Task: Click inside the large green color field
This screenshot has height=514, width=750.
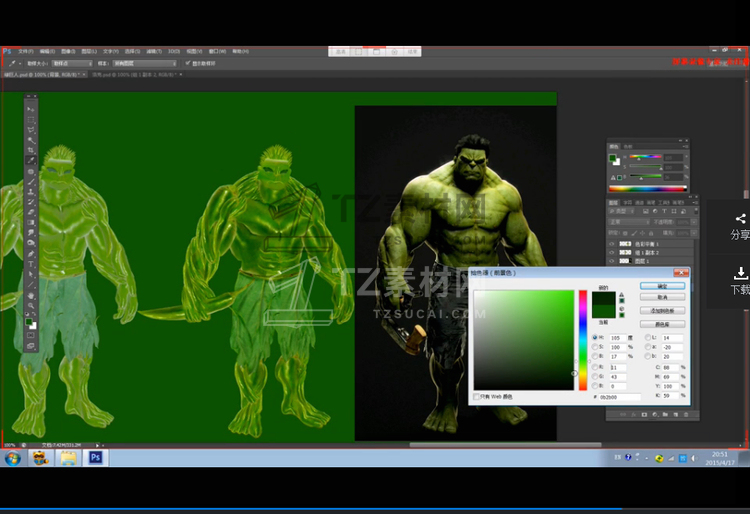Action: coord(523,340)
